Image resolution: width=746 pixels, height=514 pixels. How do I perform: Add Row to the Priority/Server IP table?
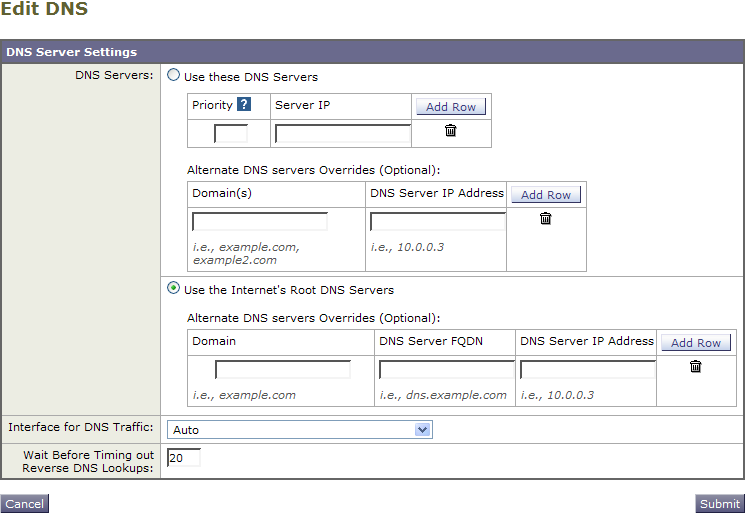(451, 107)
